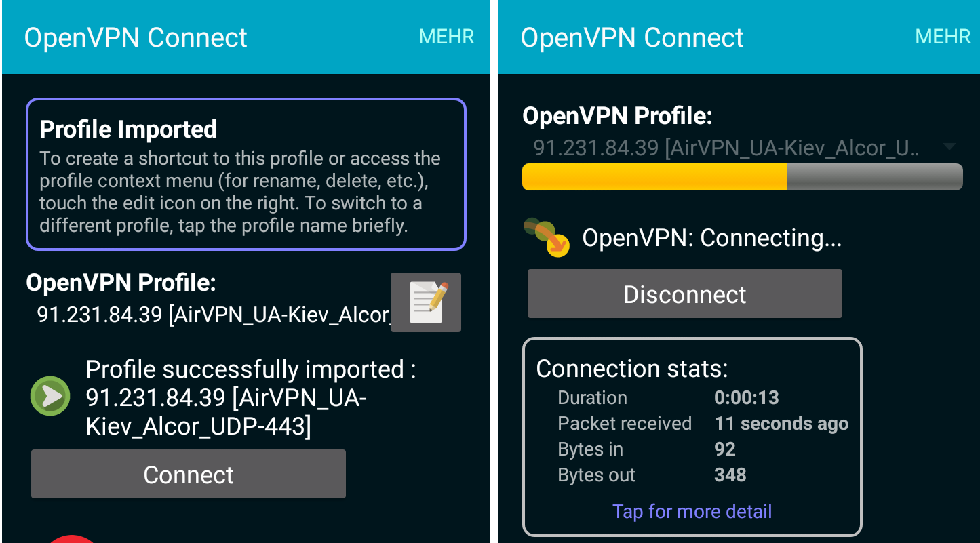Open the profile edit icon with pencil
980x543 pixels.
pos(426,302)
